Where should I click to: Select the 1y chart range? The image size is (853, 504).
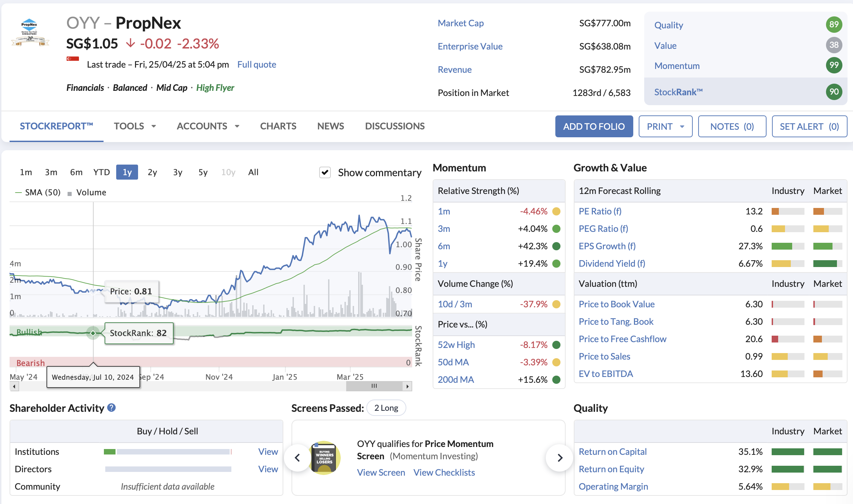point(127,172)
